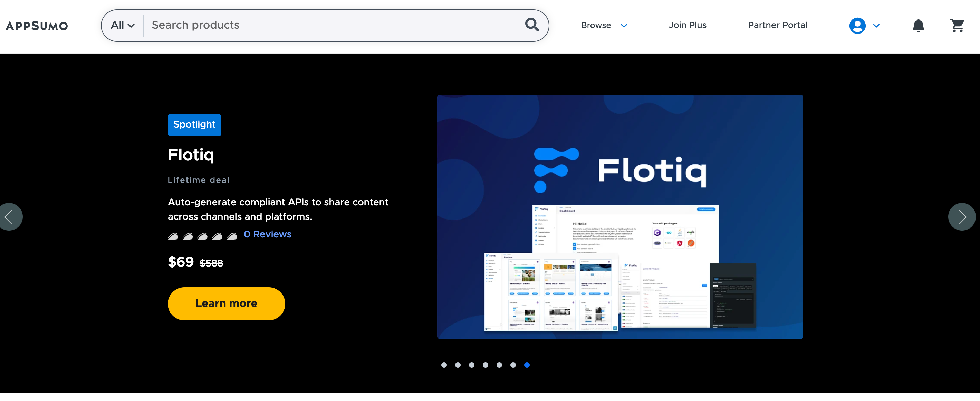Click the $69 price text

[181, 262]
